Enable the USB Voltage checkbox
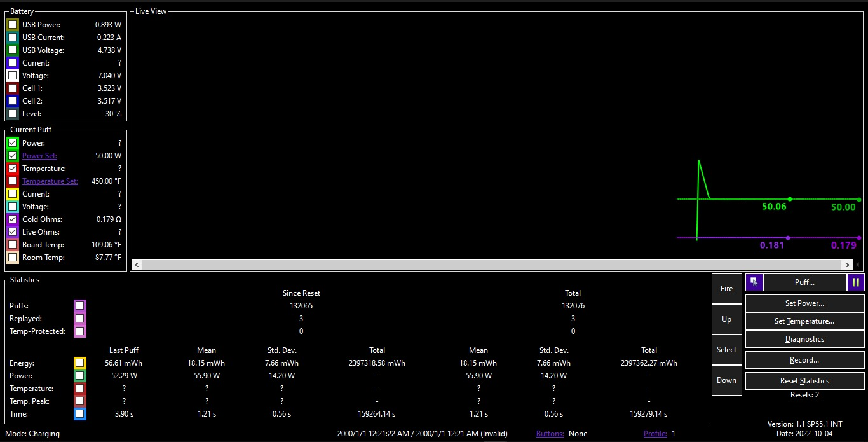The width and height of the screenshot is (868, 442). click(x=12, y=50)
